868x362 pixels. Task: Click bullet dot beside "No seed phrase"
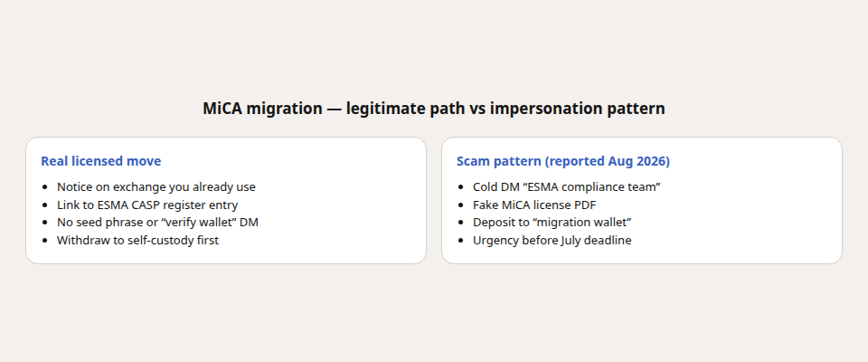click(x=45, y=223)
